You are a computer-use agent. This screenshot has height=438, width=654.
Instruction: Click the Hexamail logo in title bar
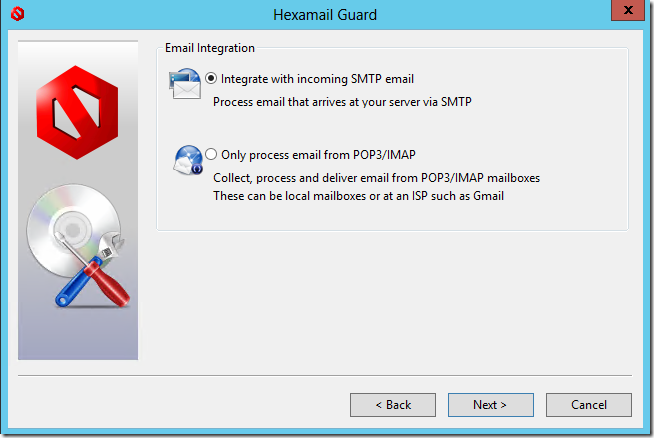coord(18,14)
